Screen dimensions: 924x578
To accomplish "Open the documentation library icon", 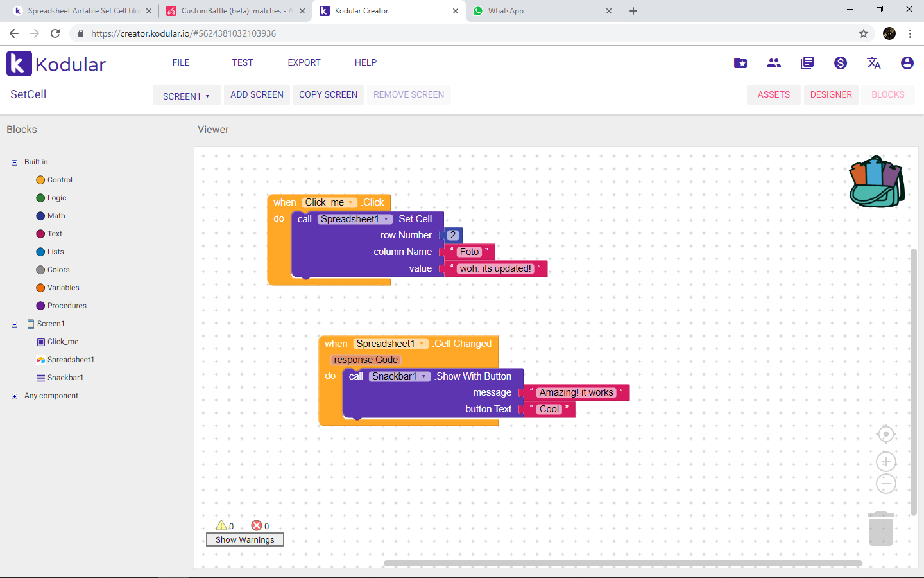I will tap(807, 63).
